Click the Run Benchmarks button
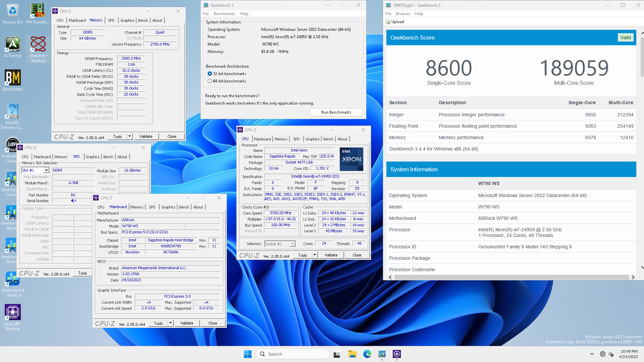644x362 pixels. 336,112
